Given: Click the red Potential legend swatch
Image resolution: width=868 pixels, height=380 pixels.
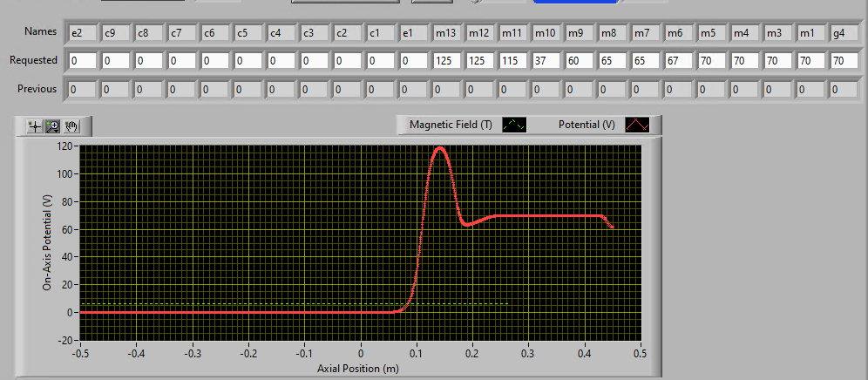Looking at the screenshot, I should (637, 125).
